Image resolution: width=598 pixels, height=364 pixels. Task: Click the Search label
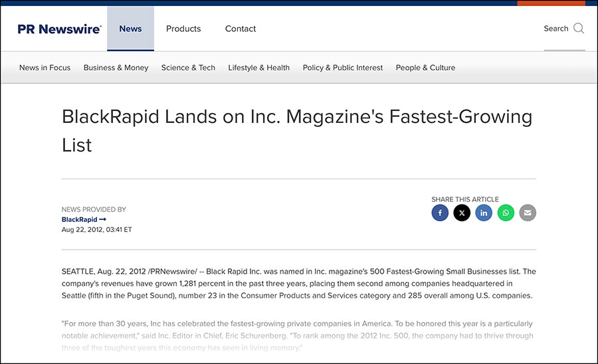tap(555, 29)
